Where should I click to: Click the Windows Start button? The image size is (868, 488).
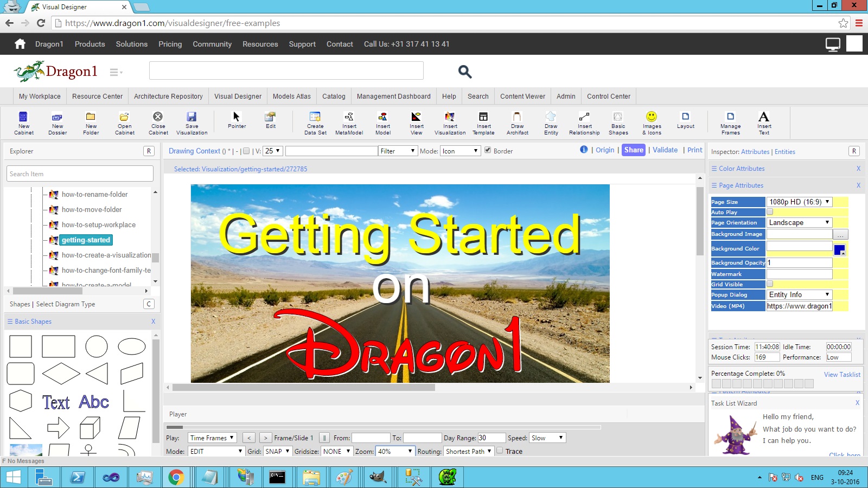point(14,477)
